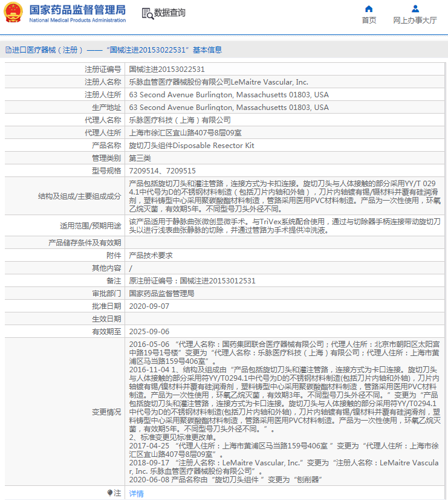Image resolution: width=448 pixels, height=501 pixels.
Task: Click the 附件 label
Action: [114, 255]
